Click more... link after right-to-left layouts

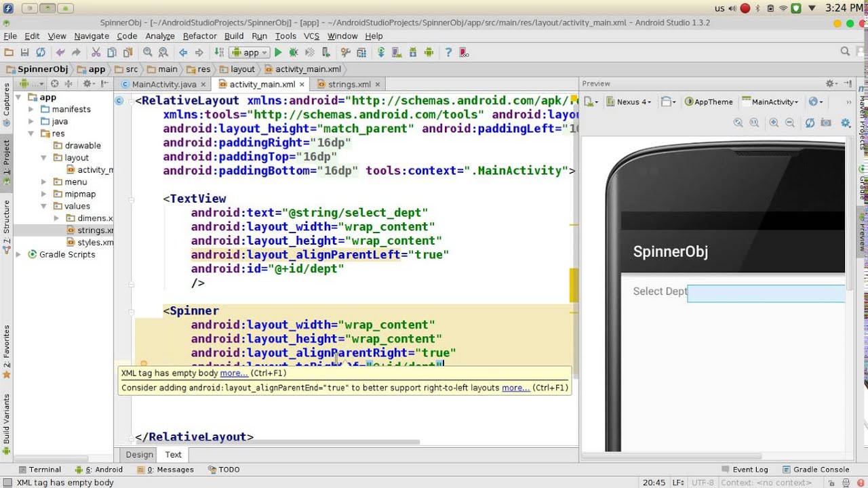[515, 388]
